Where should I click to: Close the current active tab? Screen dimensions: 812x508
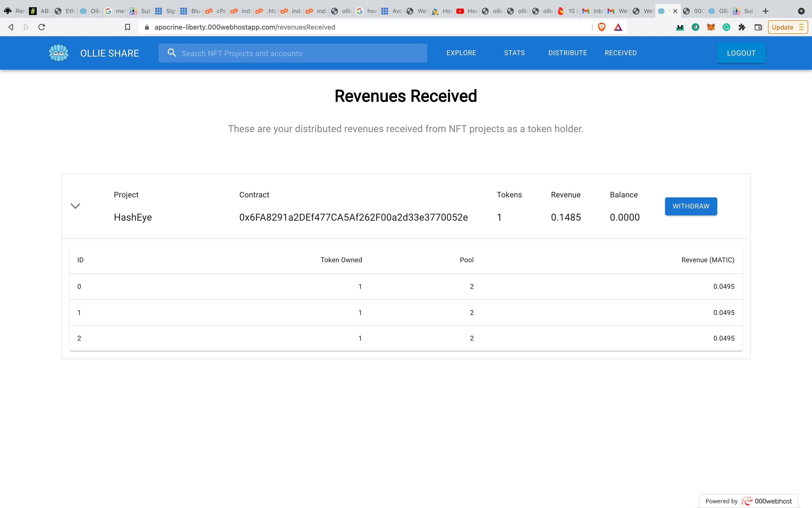675,11
